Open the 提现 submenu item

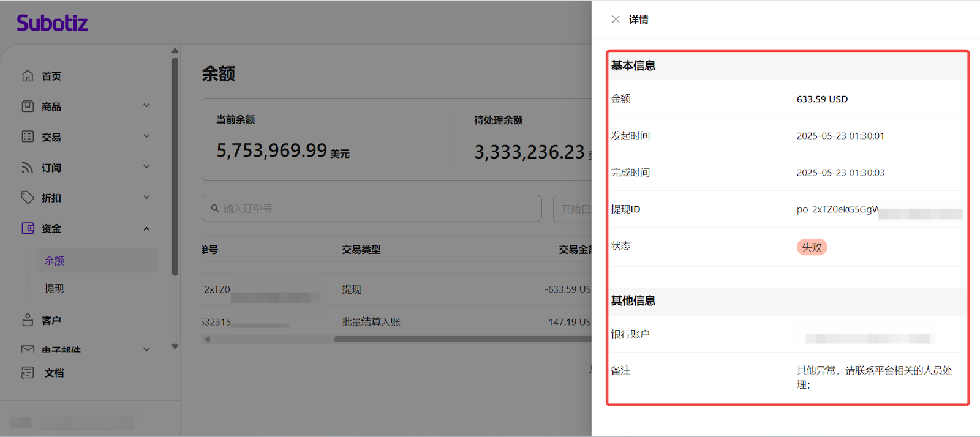click(x=55, y=288)
